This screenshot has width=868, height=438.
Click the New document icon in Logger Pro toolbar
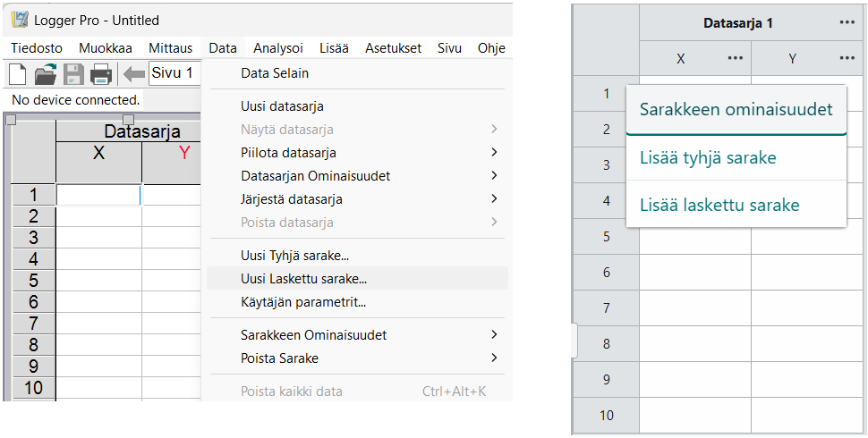[x=18, y=73]
